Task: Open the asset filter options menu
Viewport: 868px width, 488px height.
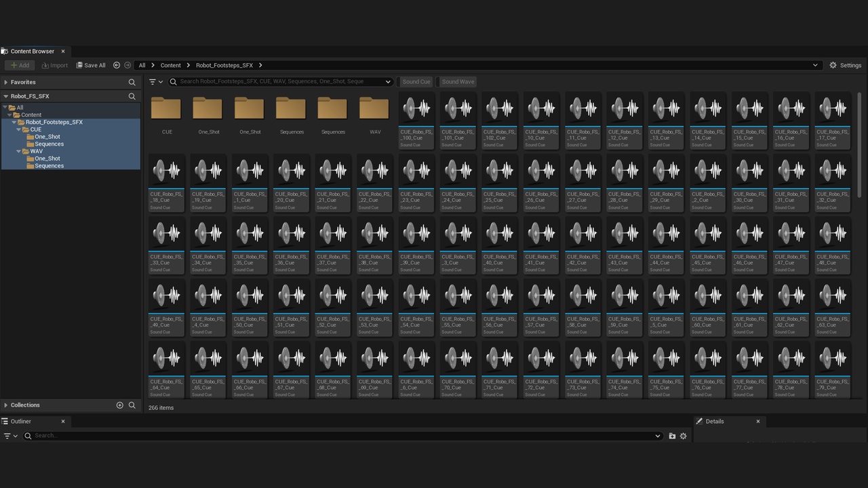Action: [156, 81]
